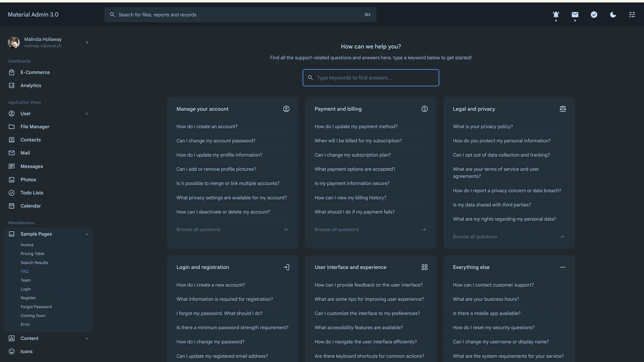Screen dimensions: 644x362
Task: Expand the Malinda Hollaway profile chevron
Action: [x=87, y=42]
